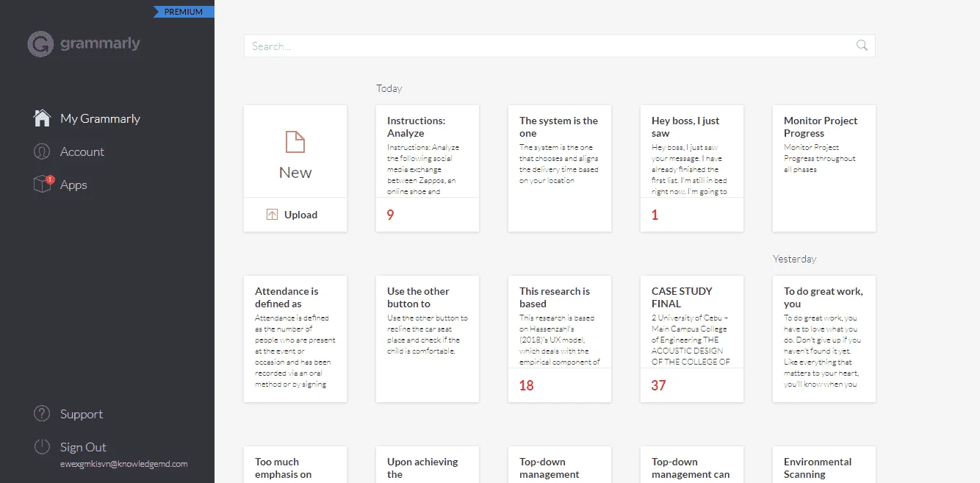Viewport: 980px width, 483px height.
Task: Click the Sign Out power icon
Action: [x=42, y=447]
